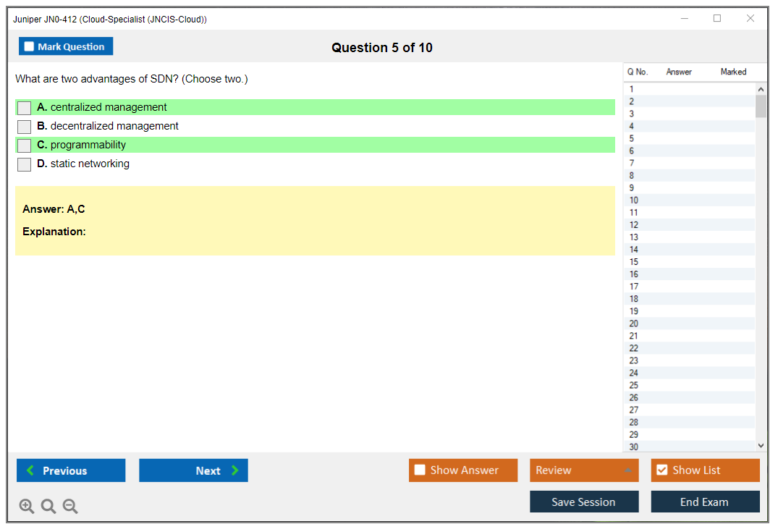This screenshot has width=778, height=532.
Task: Tick option D static networking checkbox
Action: pyautogui.click(x=25, y=164)
